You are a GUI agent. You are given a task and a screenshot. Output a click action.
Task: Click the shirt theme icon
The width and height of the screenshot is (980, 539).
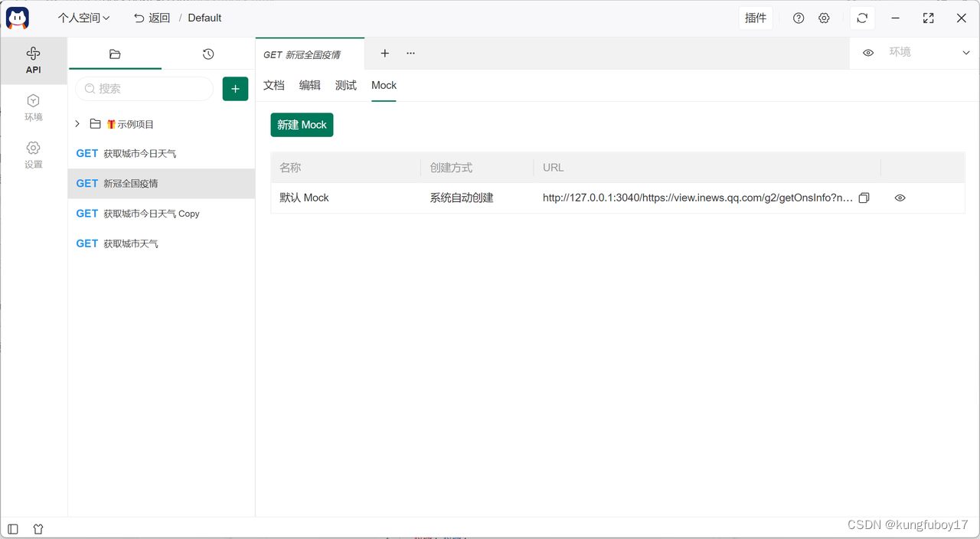coord(38,529)
